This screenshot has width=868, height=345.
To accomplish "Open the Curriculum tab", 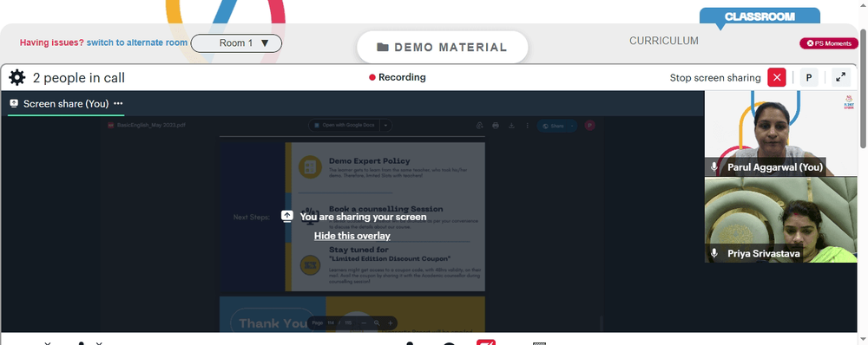I will coord(664,41).
